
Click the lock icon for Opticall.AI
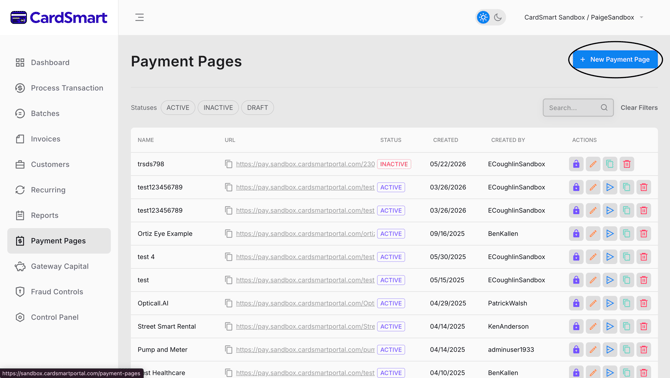pyautogui.click(x=576, y=303)
